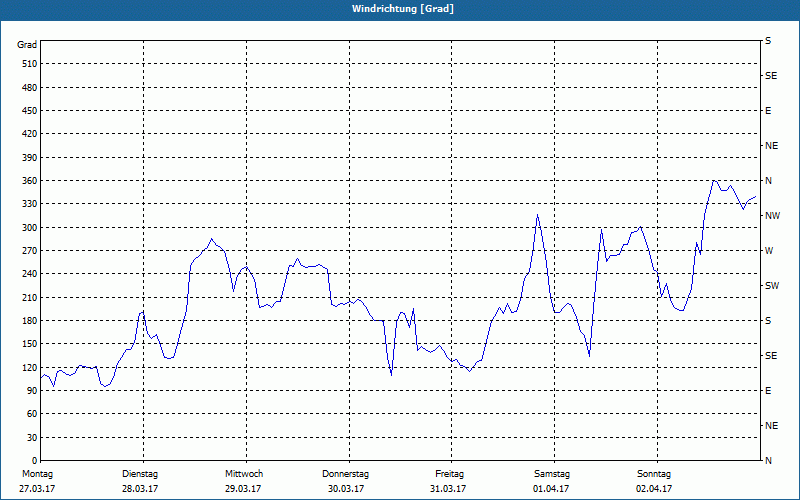Click the 90 degree axis label

coord(32,391)
